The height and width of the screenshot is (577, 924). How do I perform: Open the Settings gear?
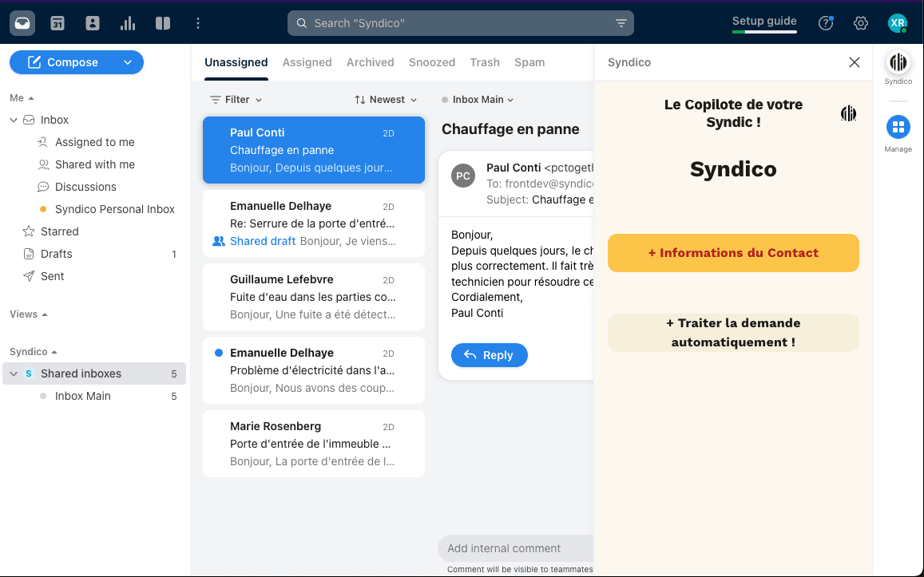[860, 23]
